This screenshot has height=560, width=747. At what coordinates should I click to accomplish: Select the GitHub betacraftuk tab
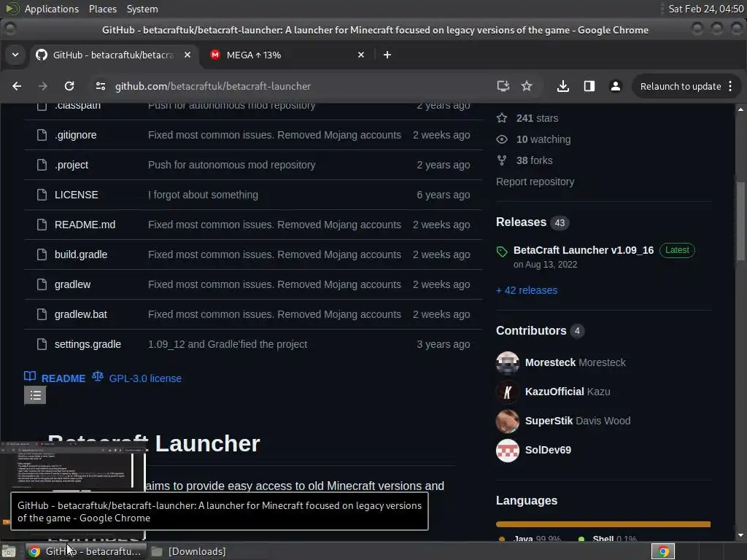pos(113,55)
